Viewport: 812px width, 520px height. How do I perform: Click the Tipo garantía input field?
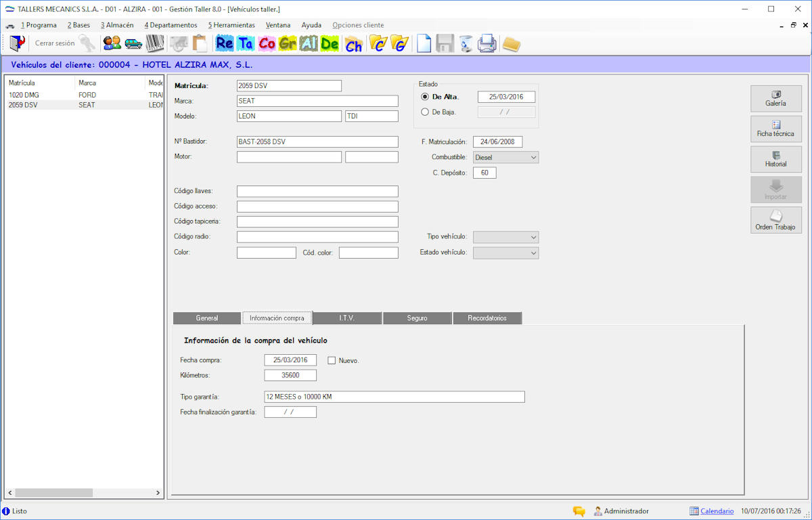coord(394,397)
